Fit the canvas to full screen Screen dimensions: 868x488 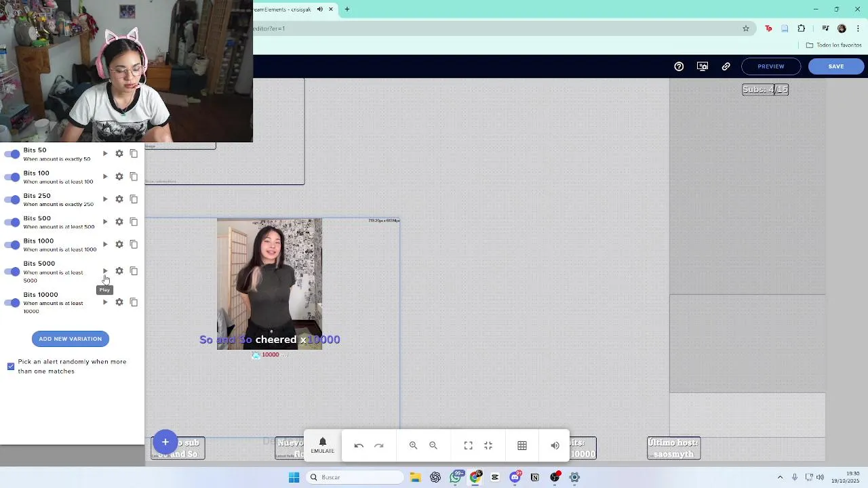468,445
